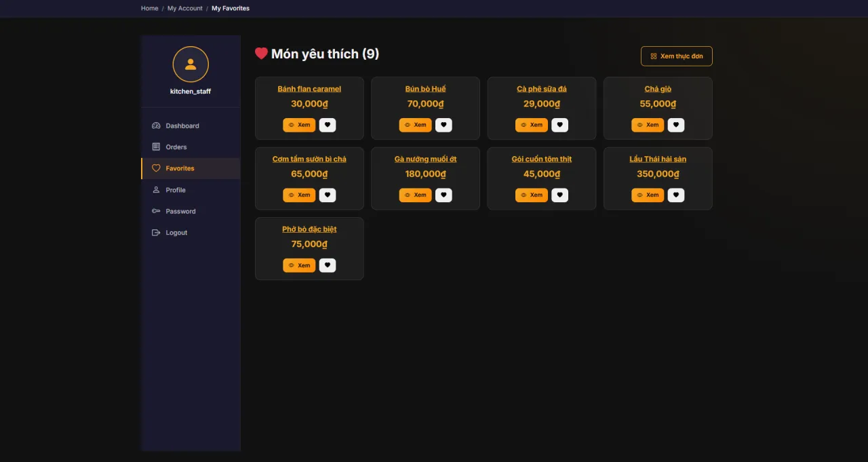
Task: Open Cơm tấm sườn bì chả title link
Action: coord(309,159)
